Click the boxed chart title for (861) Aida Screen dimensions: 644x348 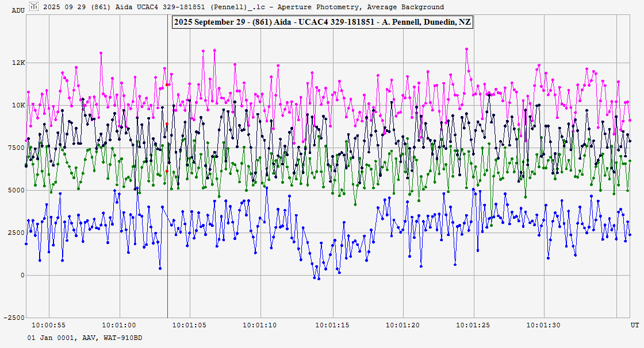pos(321,22)
